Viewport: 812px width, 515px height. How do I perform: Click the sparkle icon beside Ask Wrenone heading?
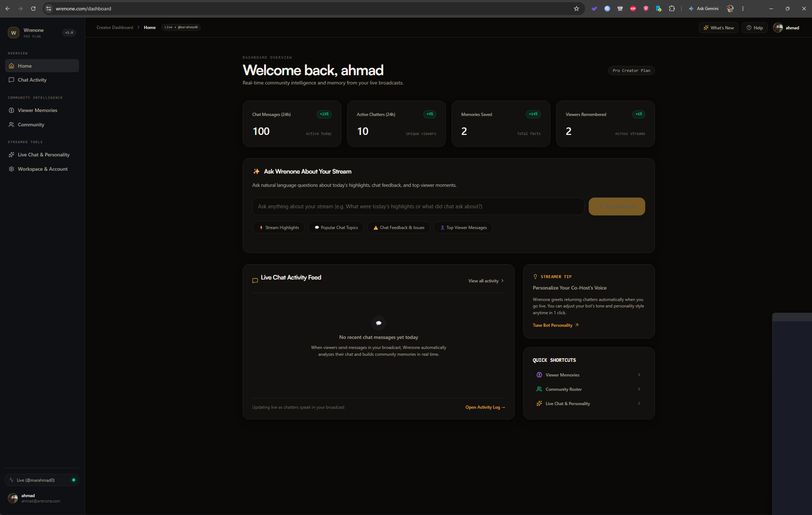256,171
